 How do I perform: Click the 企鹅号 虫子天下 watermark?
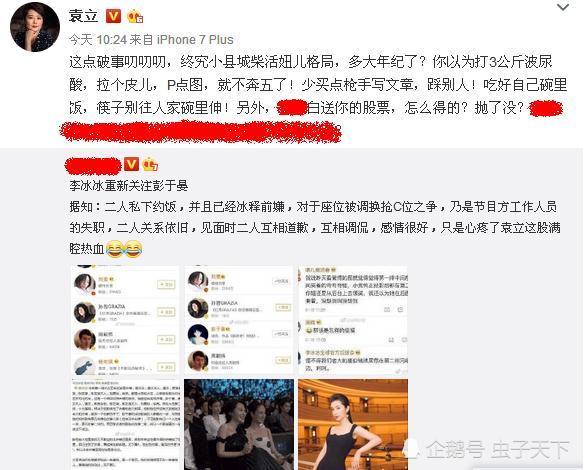click(x=488, y=450)
